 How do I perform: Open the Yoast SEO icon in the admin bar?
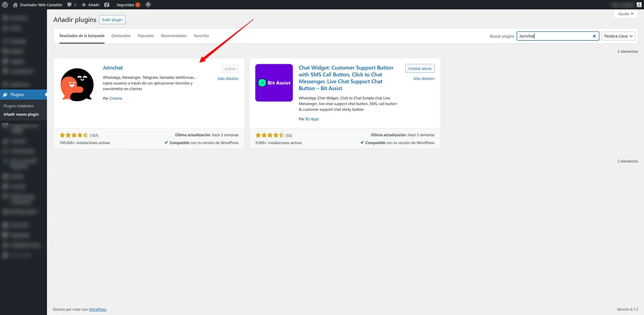[106, 5]
